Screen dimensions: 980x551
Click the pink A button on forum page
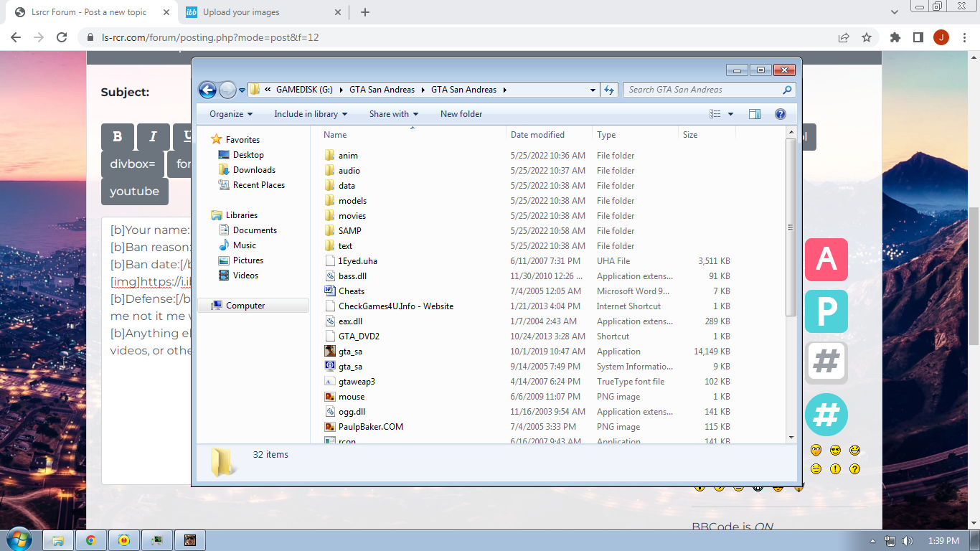[826, 259]
